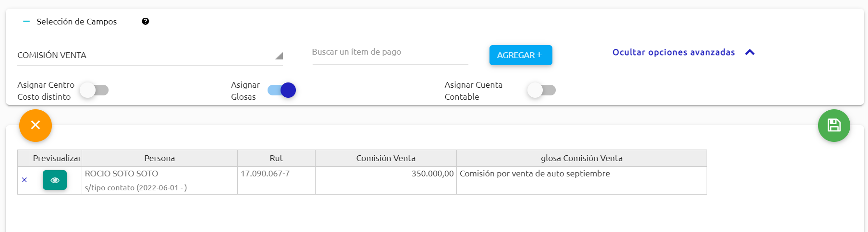Click the Comisión Venta column header
Image resolution: width=868 pixels, height=232 pixels.
(x=386, y=158)
